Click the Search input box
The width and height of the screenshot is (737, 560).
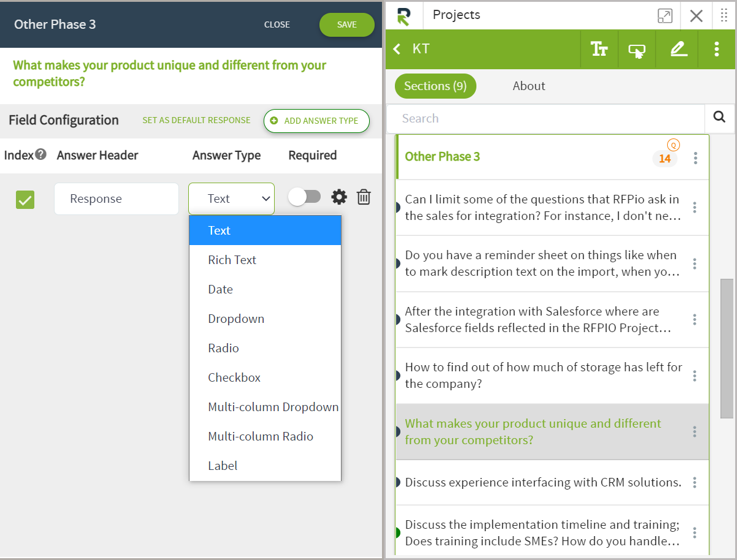[546, 118]
